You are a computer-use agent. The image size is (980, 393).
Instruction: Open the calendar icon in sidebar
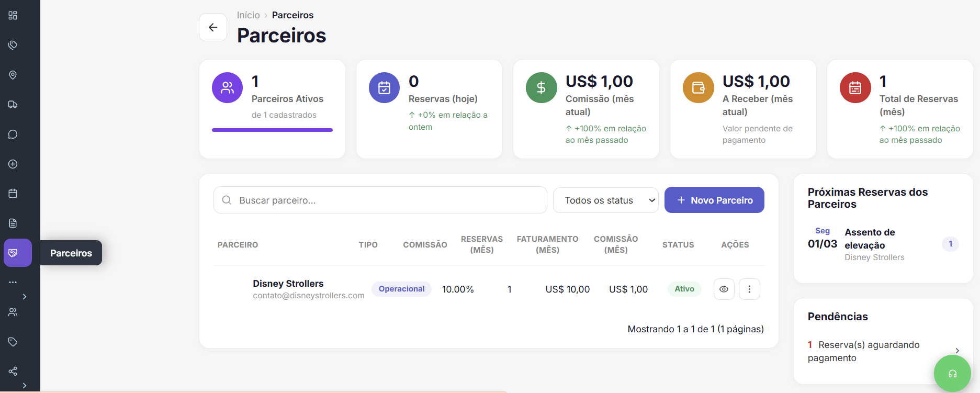click(x=13, y=194)
